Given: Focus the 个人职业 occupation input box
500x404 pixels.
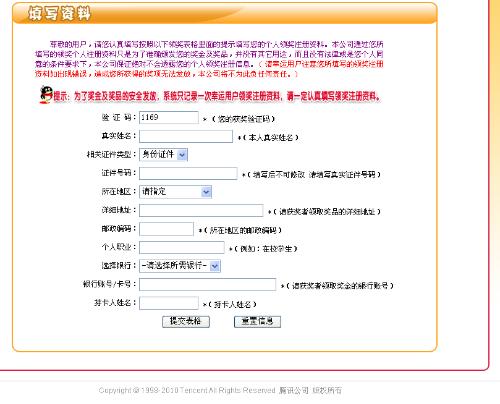Looking at the screenshot, I should 182,247.
